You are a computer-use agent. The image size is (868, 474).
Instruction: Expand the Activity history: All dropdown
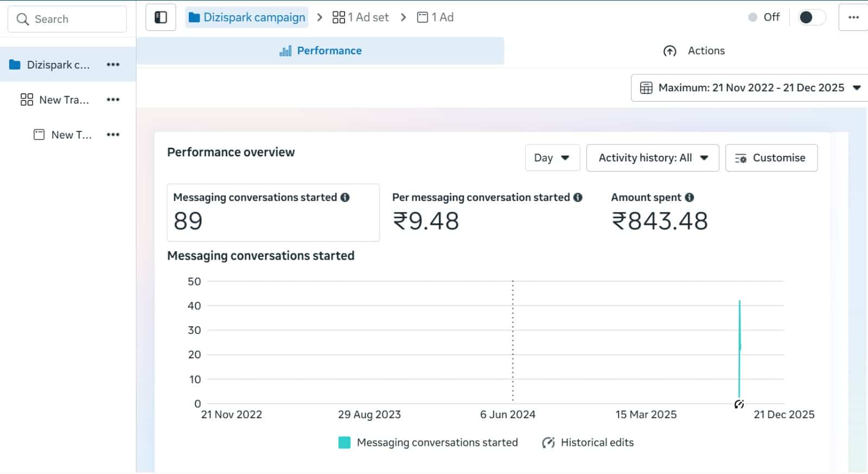pyautogui.click(x=653, y=158)
